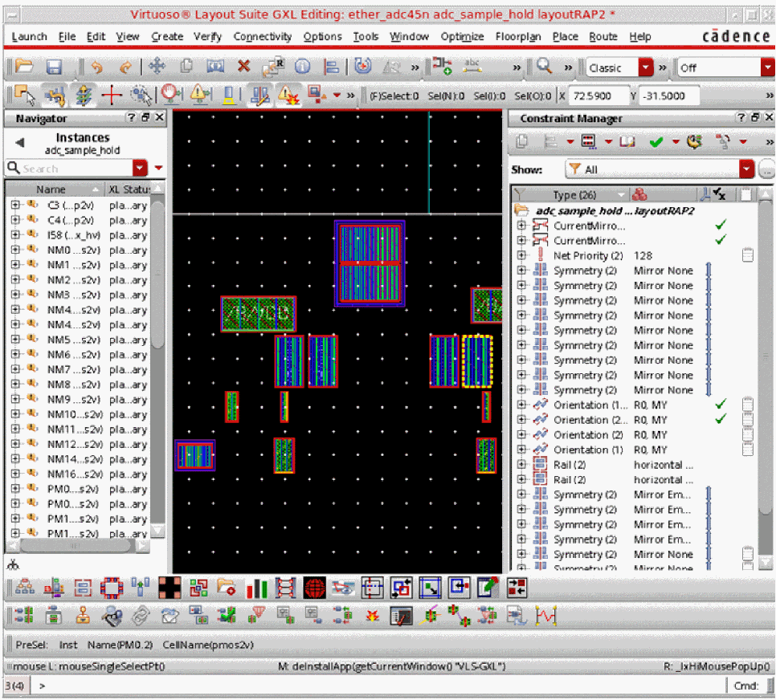Open the Floorplan menu
This screenshot has height=700, width=776.
[x=517, y=37]
